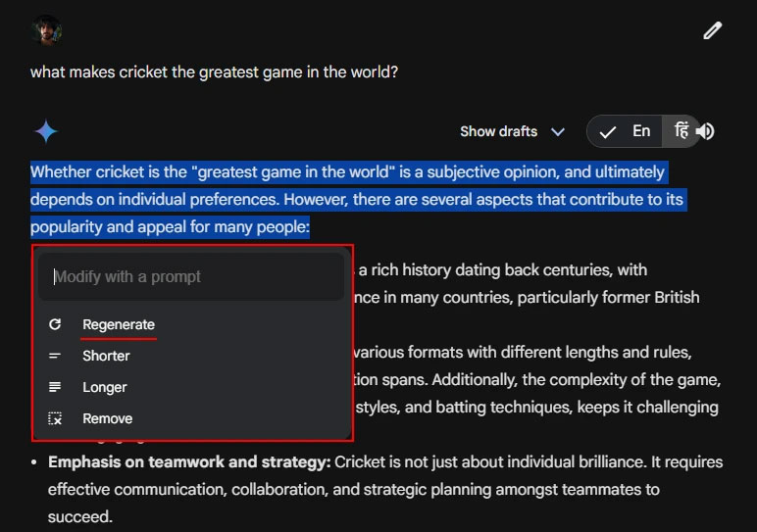The image size is (757, 532).
Task: Click the checkmark in language toggle
Action: [608, 131]
